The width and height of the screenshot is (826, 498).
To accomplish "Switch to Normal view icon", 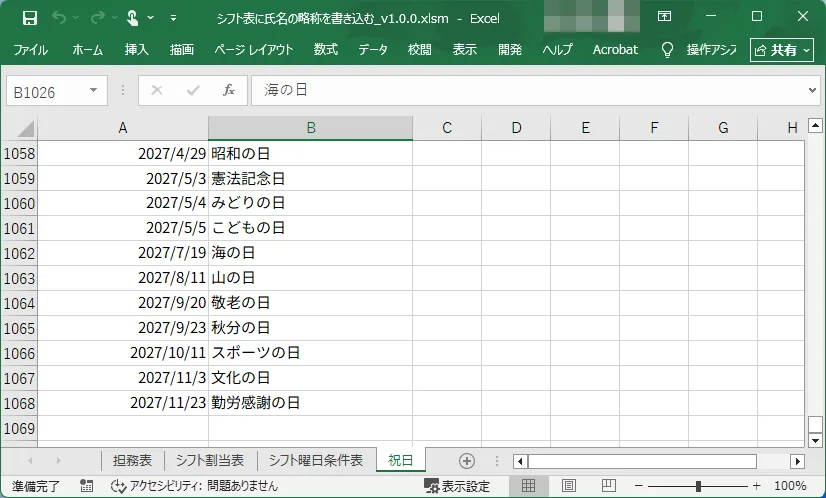I will (x=528, y=485).
